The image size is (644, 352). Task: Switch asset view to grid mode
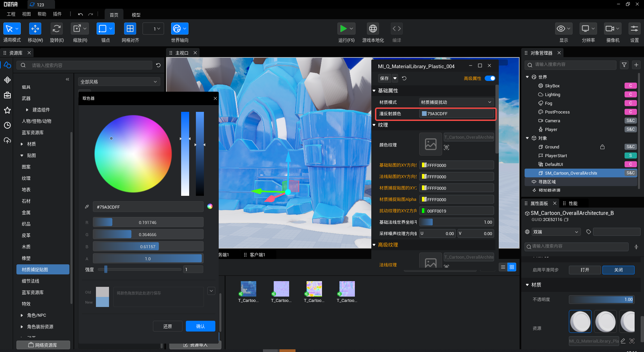point(512,267)
